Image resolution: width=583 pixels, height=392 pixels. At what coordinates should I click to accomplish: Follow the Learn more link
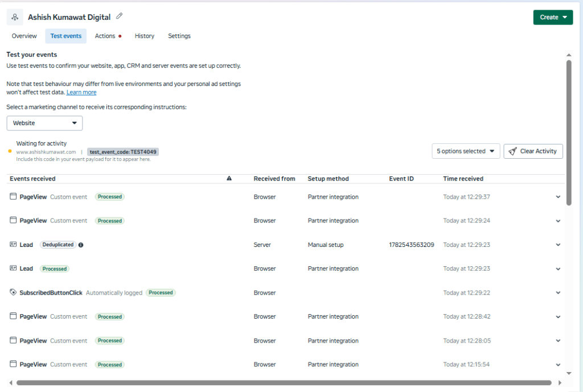point(81,92)
